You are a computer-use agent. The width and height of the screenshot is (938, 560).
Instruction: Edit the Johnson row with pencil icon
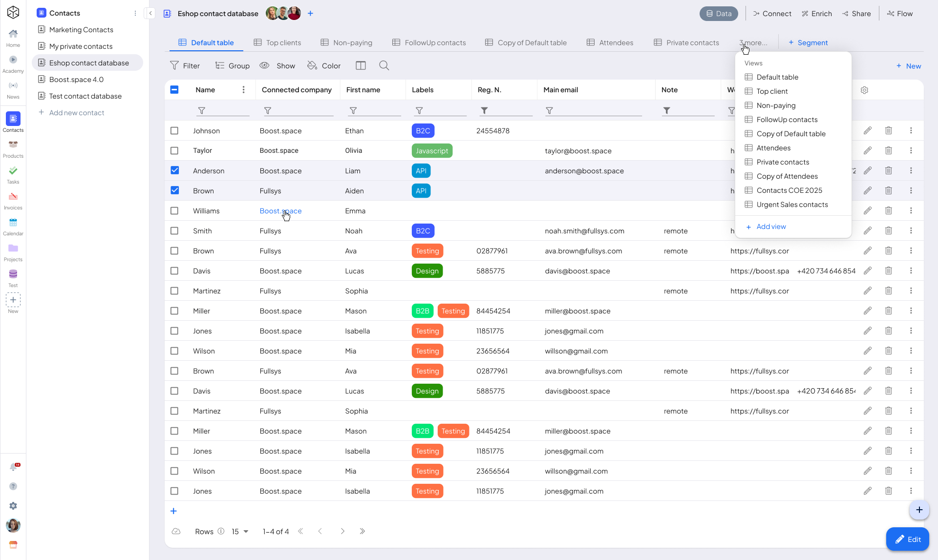867,130
